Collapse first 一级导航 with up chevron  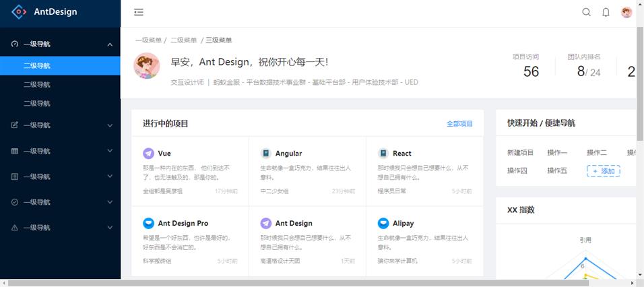point(110,44)
